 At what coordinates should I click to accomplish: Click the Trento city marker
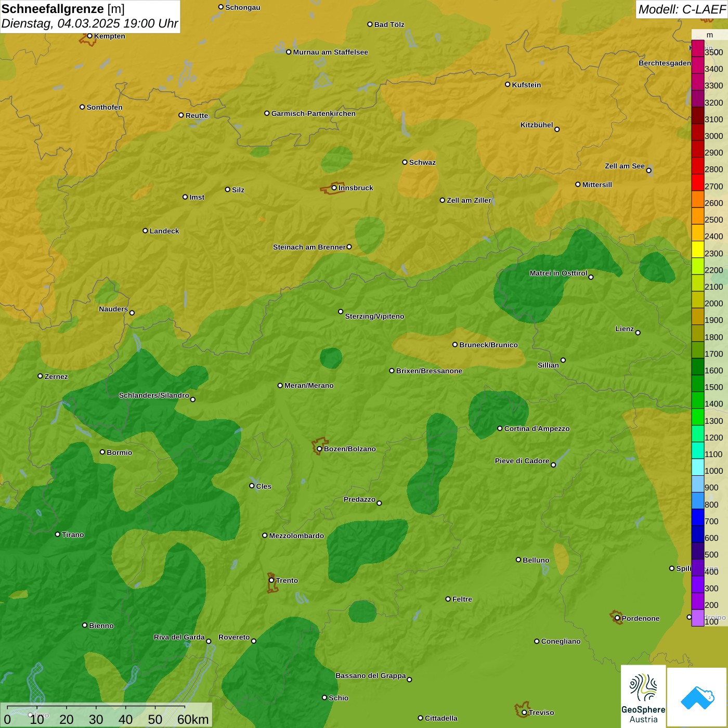(271, 580)
